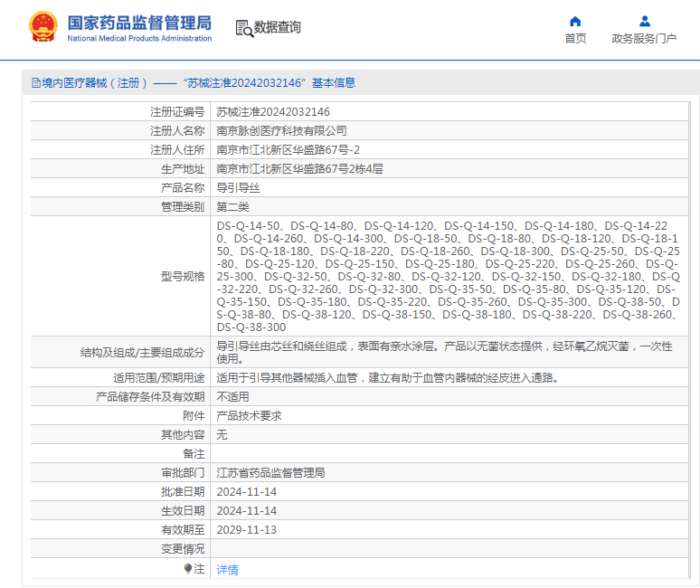Viewport: 700px width, 588px height.
Task: Click the 境内医疗器械（注册）基本信息 header
Action: pyautogui.click(x=194, y=83)
